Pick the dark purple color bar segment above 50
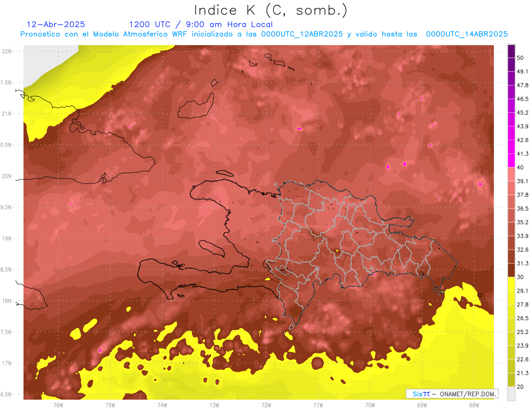This screenshot has width=532, height=411. (x=511, y=51)
